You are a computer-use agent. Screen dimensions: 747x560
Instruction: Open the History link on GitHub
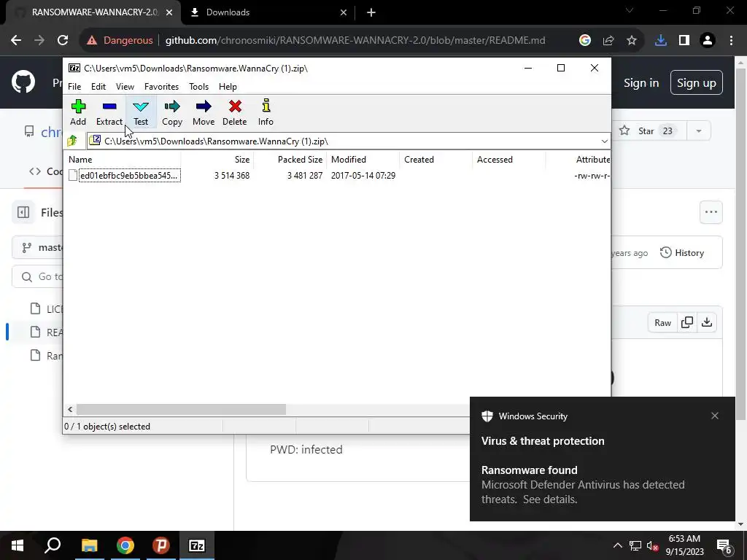point(682,253)
